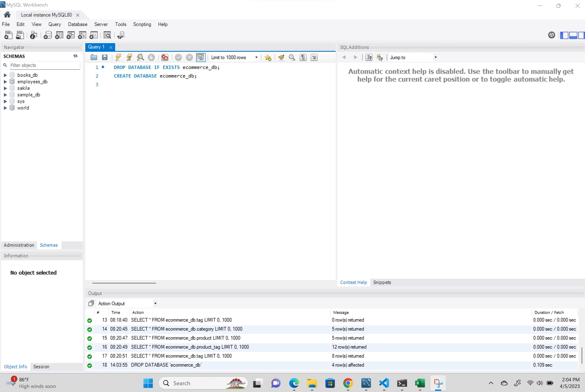
Task: Save the current SQL script
Action: click(x=105, y=57)
